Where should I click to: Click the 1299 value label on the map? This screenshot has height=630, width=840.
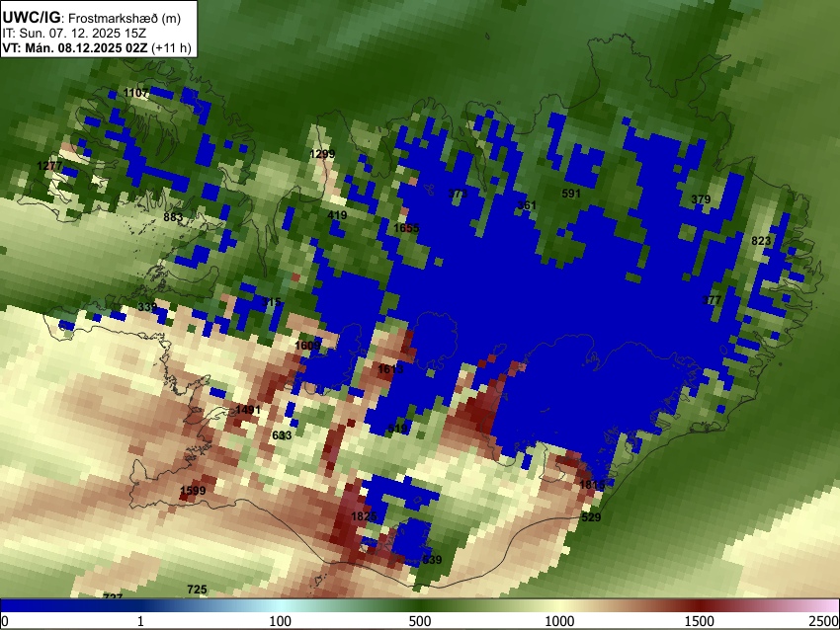coord(322,154)
